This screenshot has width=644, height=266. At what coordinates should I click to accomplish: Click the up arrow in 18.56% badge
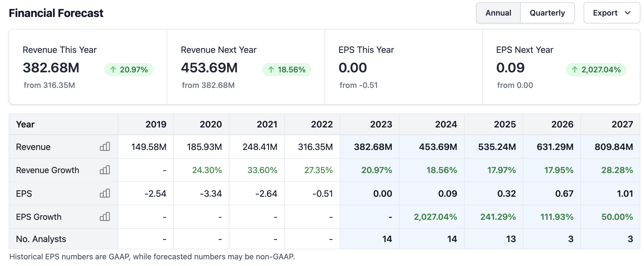coord(271,70)
